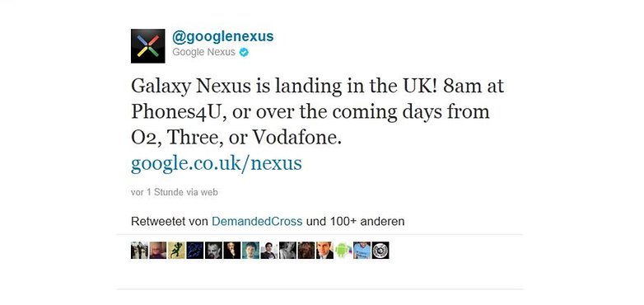644x305 pixels.
Task: Open the grayscale torso retweeter avatar
Action: click(x=287, y=251)
